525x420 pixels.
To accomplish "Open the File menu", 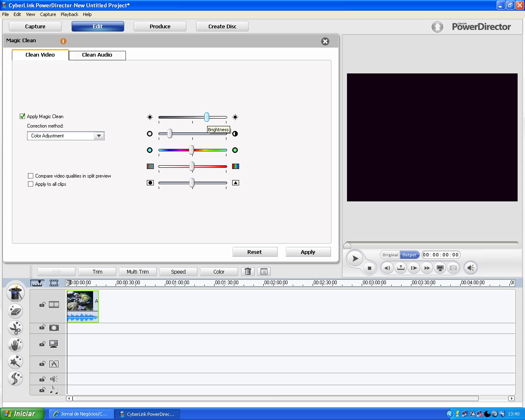I will point(5,14).
